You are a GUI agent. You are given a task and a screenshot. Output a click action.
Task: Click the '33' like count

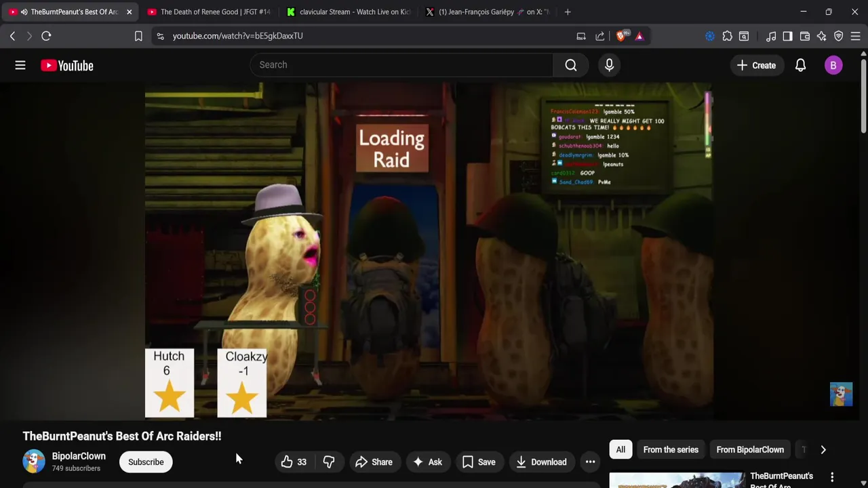[302, 462]
